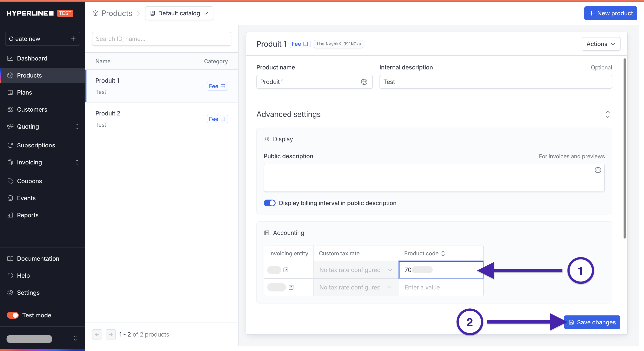Click the Save changes button

coord(592,322)
